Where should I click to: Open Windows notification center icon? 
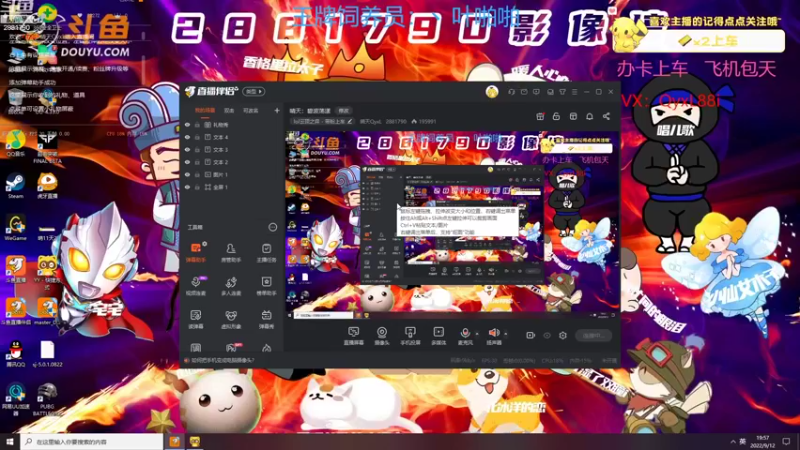pos(786,441)
